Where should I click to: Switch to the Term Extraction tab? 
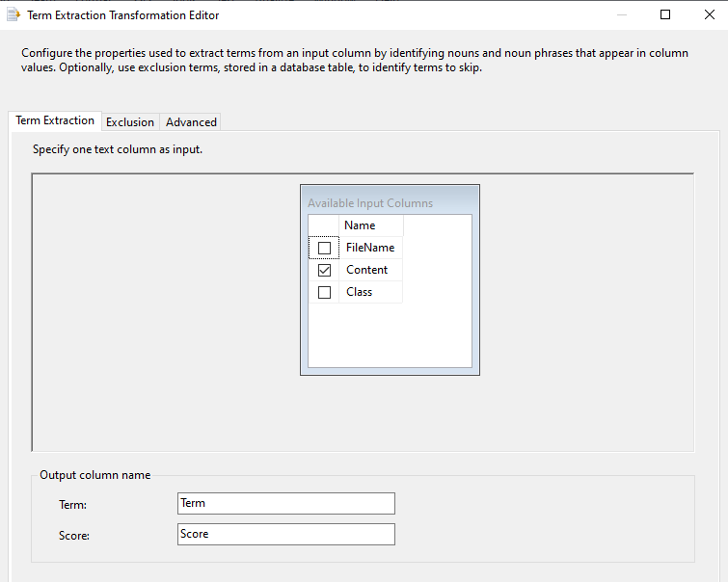tap(55, 120)
